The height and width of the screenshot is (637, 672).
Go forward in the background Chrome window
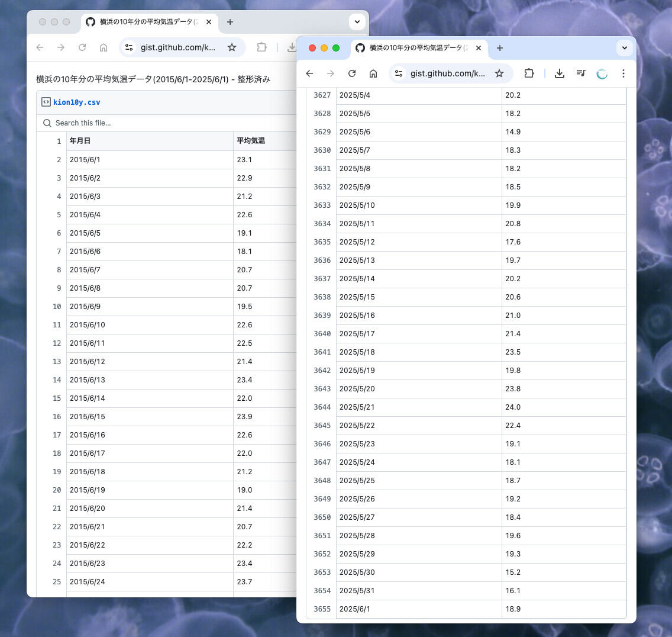tap(61, 47)
